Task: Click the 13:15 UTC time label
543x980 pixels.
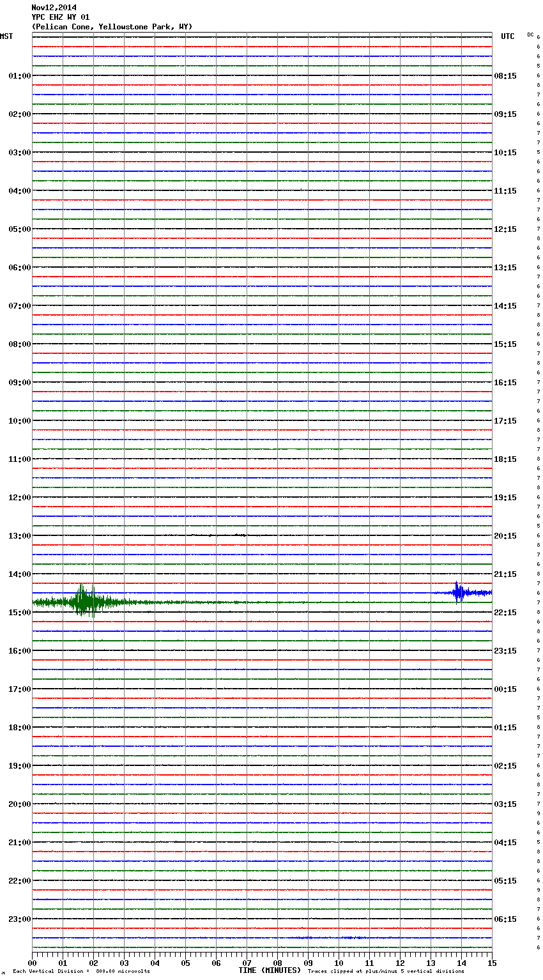Action: click(x=505, y=268)
